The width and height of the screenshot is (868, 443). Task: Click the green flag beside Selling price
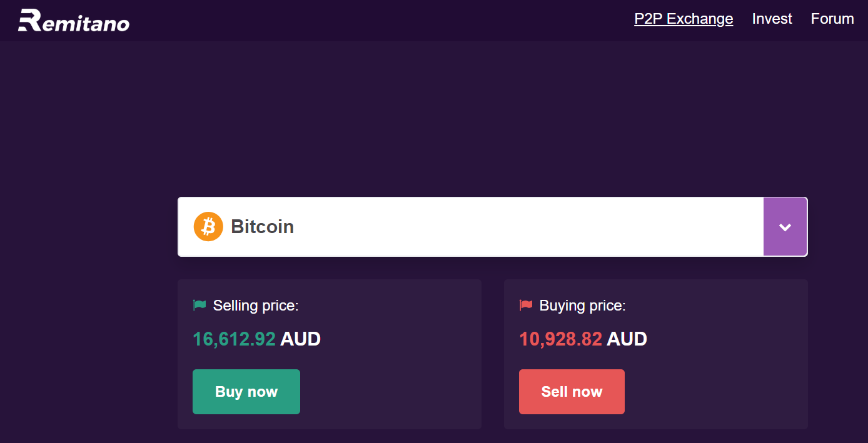pyautogui.click(x=199, y=306)
